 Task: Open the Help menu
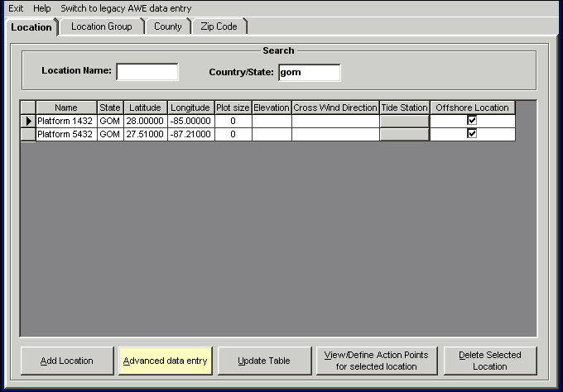tap(41, 8)
